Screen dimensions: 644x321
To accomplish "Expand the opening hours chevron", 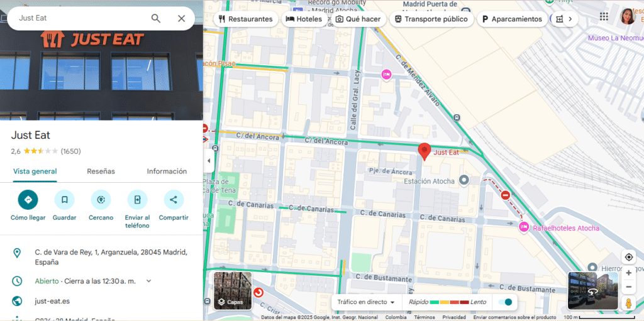I will (x=148, y=281).
